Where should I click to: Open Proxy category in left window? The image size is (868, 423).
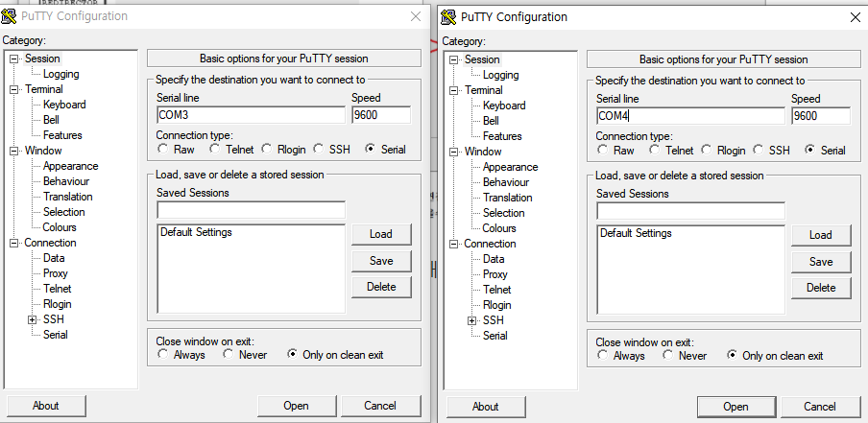(x=56, y=273)
